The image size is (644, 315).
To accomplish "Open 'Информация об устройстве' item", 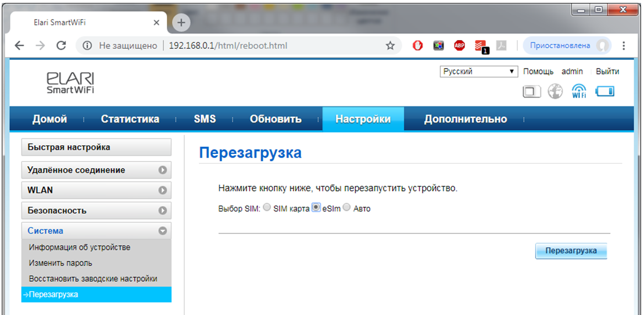I will tap(80, 247).
